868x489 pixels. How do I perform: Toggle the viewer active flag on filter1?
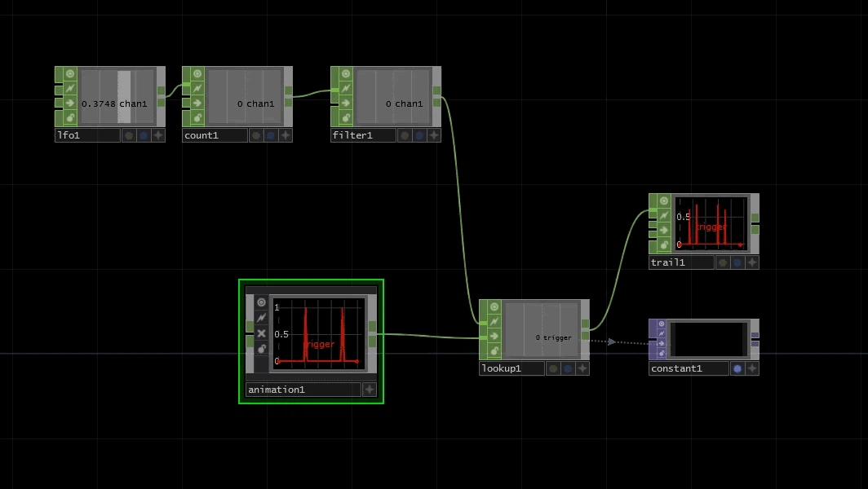click(346, 73)
